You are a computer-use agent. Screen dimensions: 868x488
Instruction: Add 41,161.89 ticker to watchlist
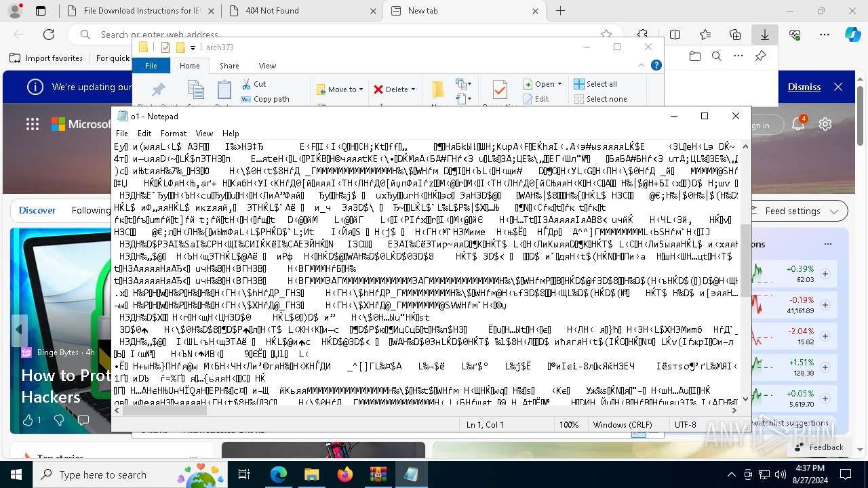point(825,305)
